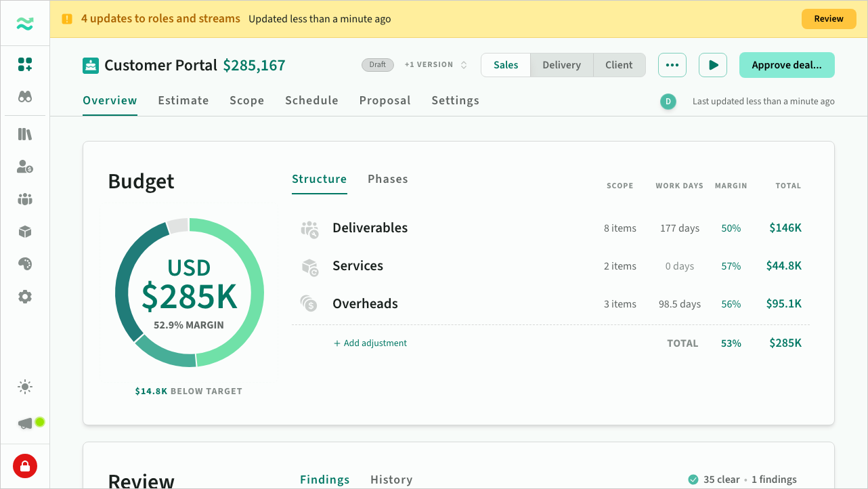Open the three-dots more options menu
The height and width of the screenshot is (489, 868).
[672, 65]
